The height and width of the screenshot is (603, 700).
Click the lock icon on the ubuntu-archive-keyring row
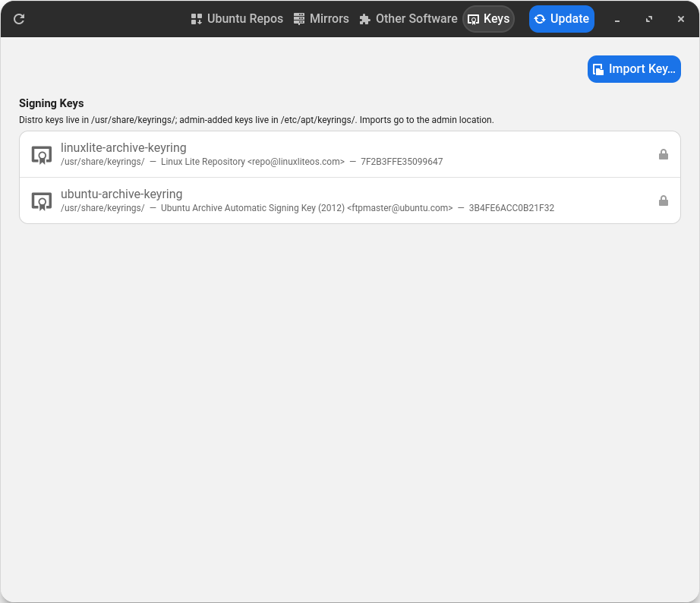pyautogui.click(x=664, y=200)
